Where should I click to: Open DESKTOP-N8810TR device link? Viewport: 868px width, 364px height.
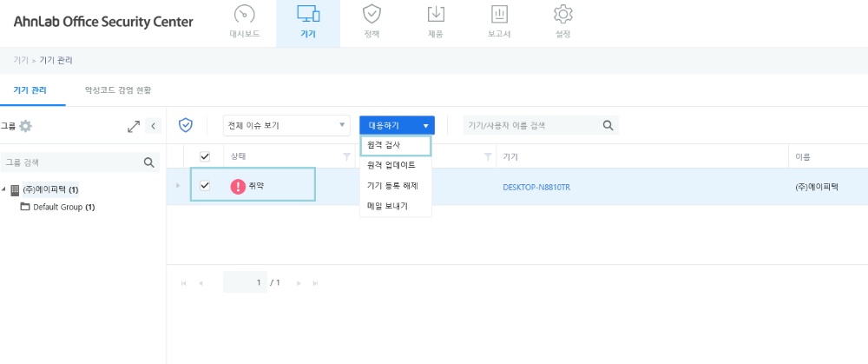[x=536, y=188]
